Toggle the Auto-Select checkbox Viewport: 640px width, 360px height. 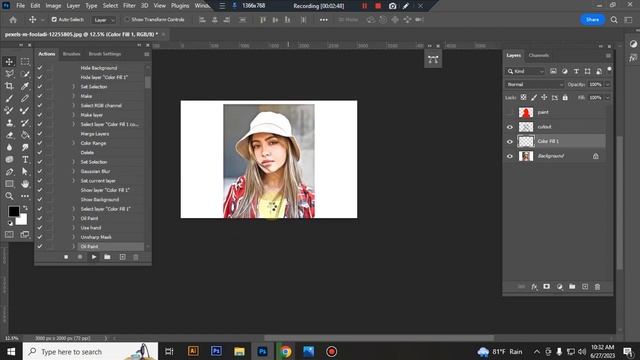click(x=54, y=20)
